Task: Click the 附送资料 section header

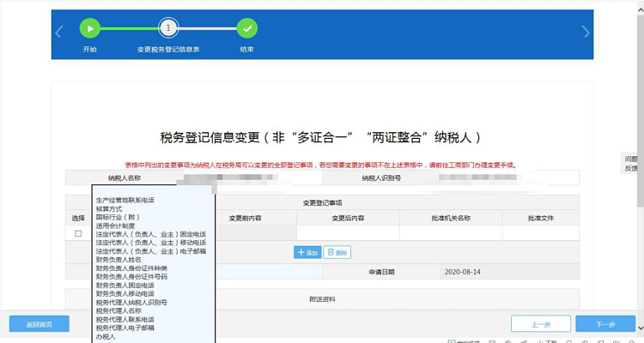Action: [322, 299]
